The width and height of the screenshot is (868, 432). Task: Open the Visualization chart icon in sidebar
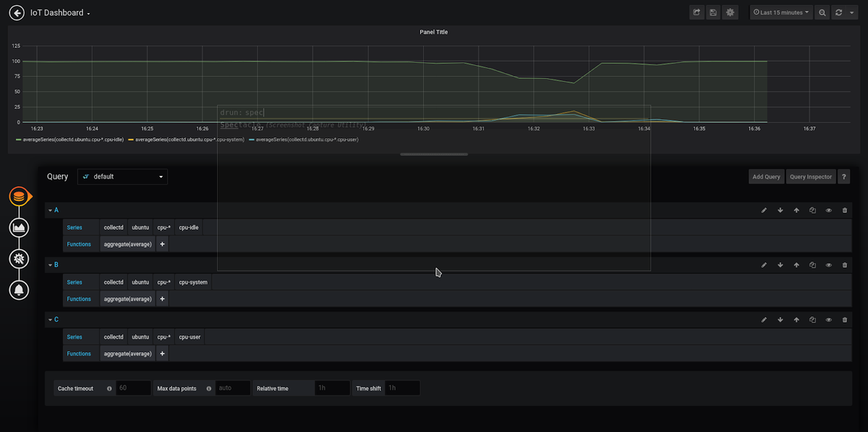[x=19, y=227]
